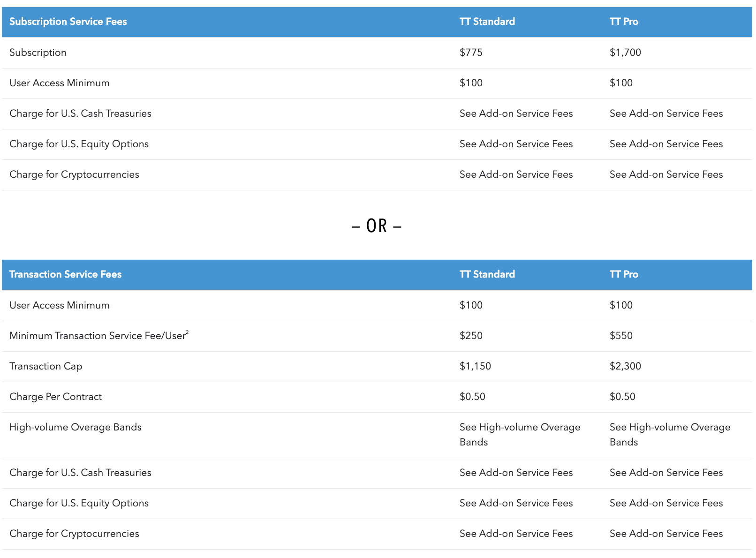The width and height of the screenshot is (756, 558).
Task: Click the Transaction Service Fees table header
Action: (x=65, y=274)
